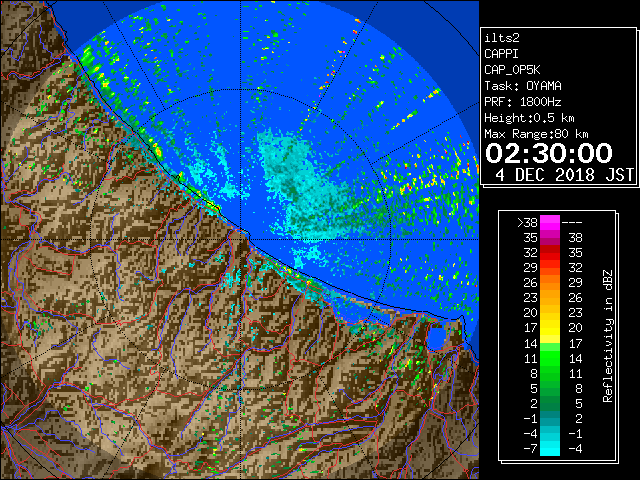Click the ">38" legend label
The height and width of the screenshot is (480, 640).
527,223
